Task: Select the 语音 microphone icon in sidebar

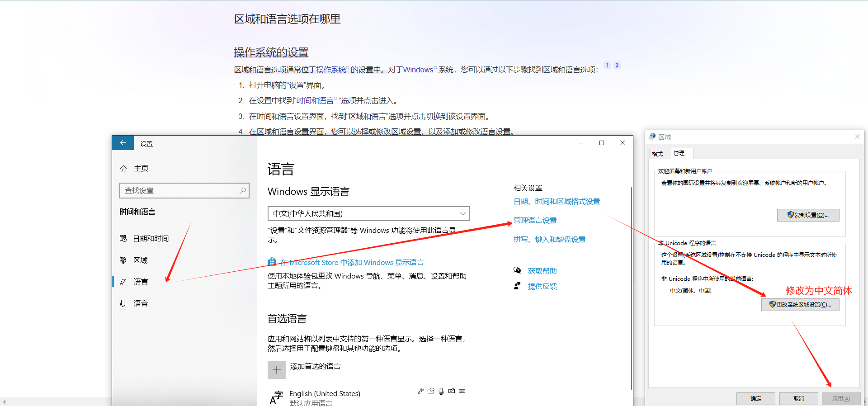Action: [x=123, y=303]
